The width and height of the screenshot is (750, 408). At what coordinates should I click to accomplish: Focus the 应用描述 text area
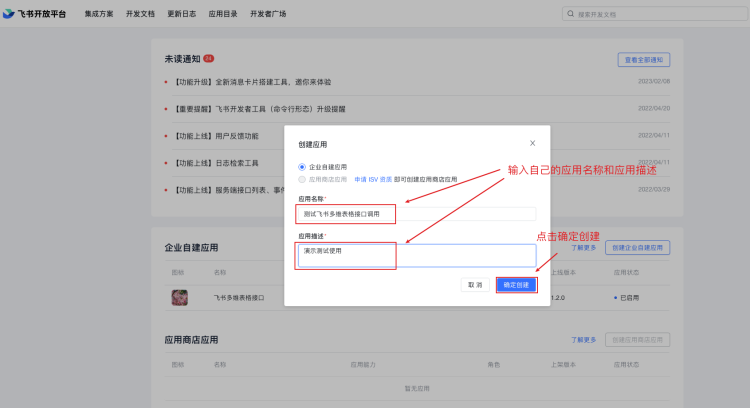click(x=417, y=256)
